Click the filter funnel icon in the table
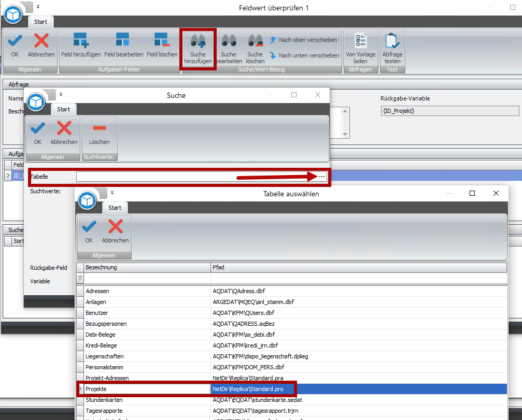This screenshot has height=420, width=522. (80, 278)
